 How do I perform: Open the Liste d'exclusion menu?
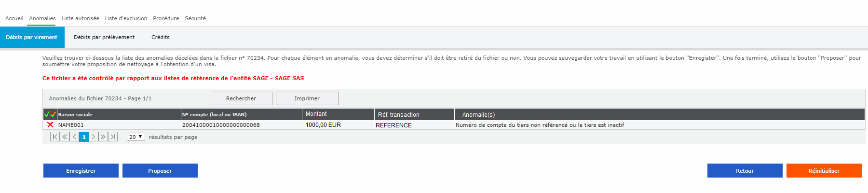[126, 18]
